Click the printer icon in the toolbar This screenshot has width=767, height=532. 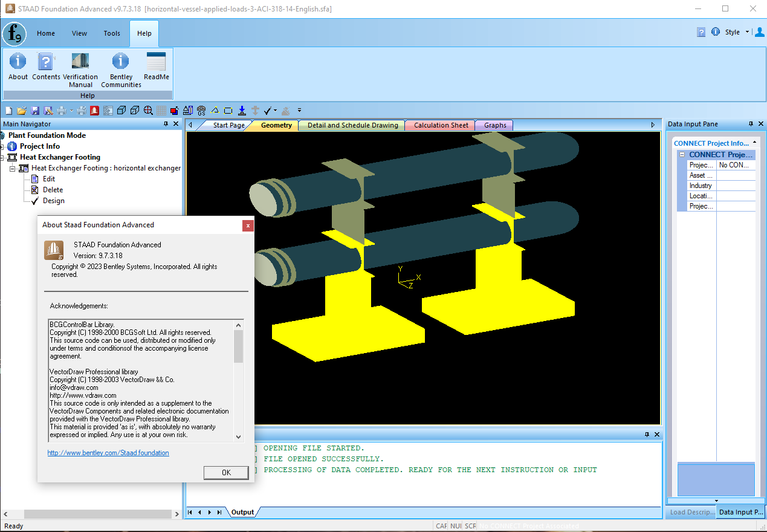point(62,111)
